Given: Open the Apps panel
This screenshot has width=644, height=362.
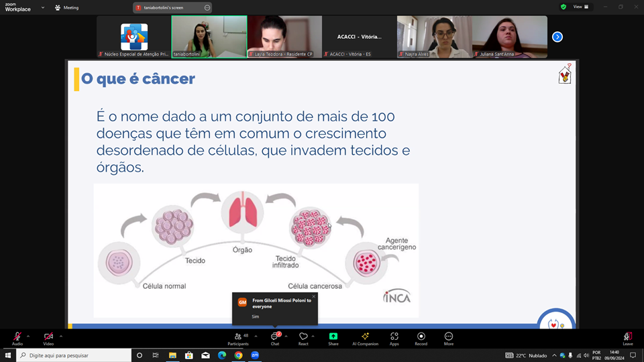Looking at the screenshot, I should click(x=394, y=338).
